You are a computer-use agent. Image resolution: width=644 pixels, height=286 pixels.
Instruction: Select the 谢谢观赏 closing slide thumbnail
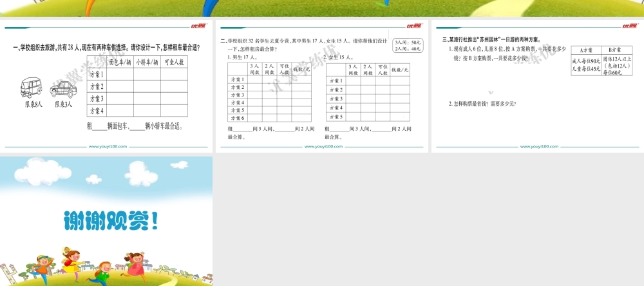(106, 221)
